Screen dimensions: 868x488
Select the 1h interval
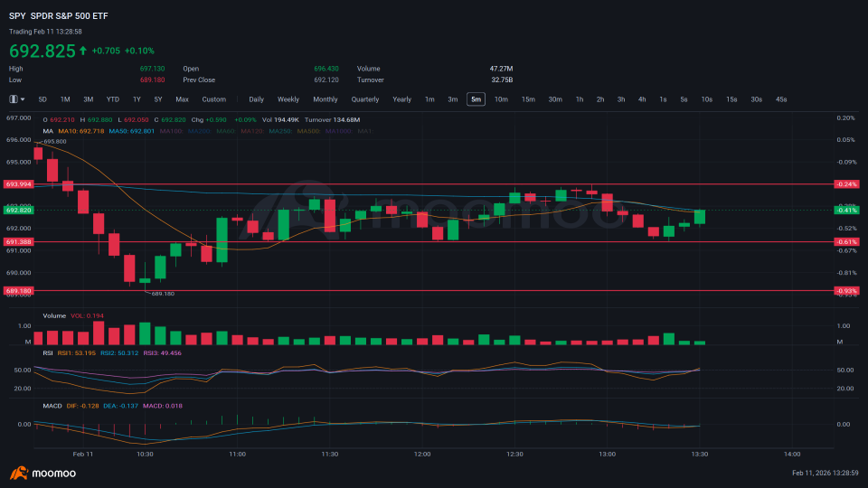click(x=580, y=99)
